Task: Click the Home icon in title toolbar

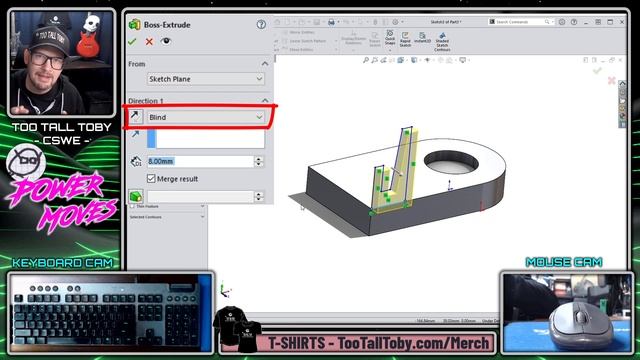Action: (x=278, y=22)
